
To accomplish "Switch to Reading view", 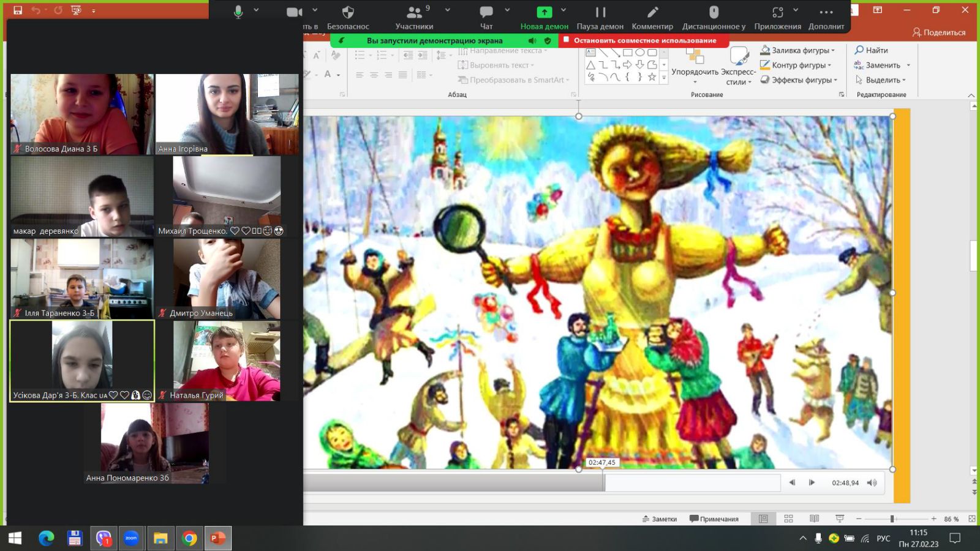I will point(814,519).
